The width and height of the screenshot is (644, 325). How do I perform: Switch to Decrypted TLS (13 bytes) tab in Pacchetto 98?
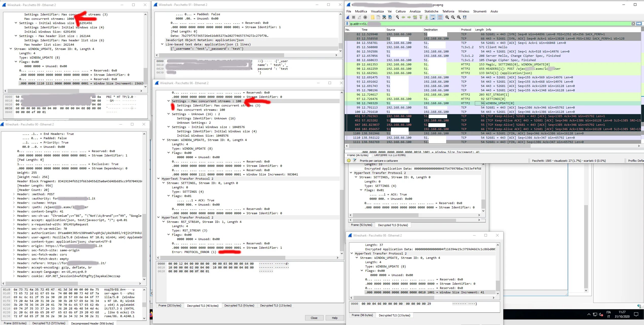(x=394, y=315)
